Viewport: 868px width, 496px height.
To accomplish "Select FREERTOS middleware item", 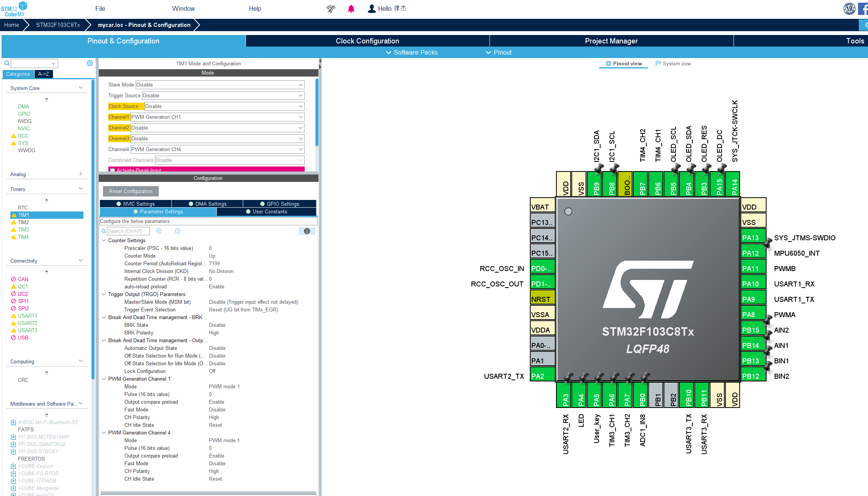I will click(x=32, y=459).
